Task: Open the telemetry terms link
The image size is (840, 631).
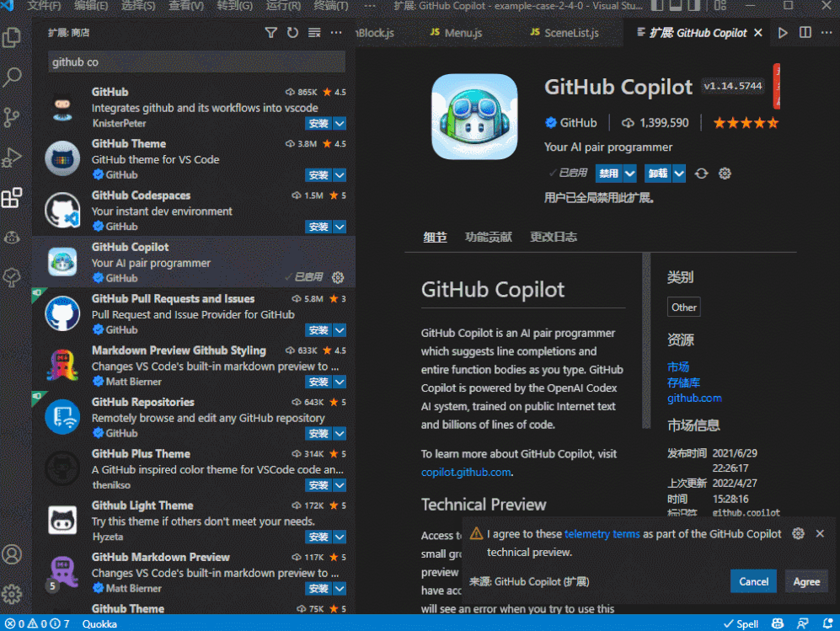Action: click(602, 533)
